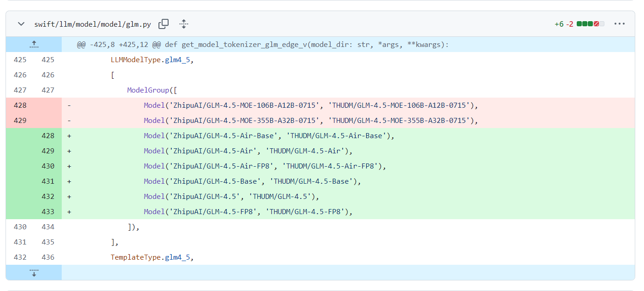The height and width of the screenshot is (291, 644).
Task: Click the -2 deletions count
Action: pos(570,24)
